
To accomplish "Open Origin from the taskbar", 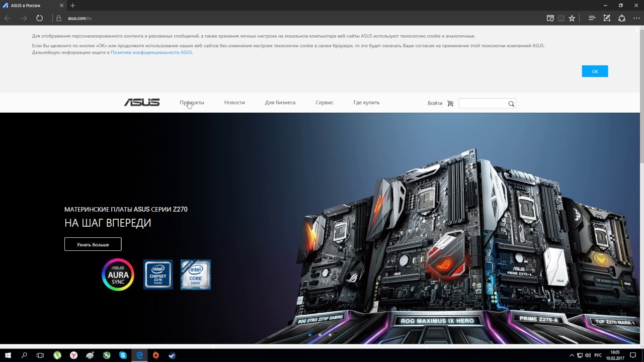I will pos(156,355).
